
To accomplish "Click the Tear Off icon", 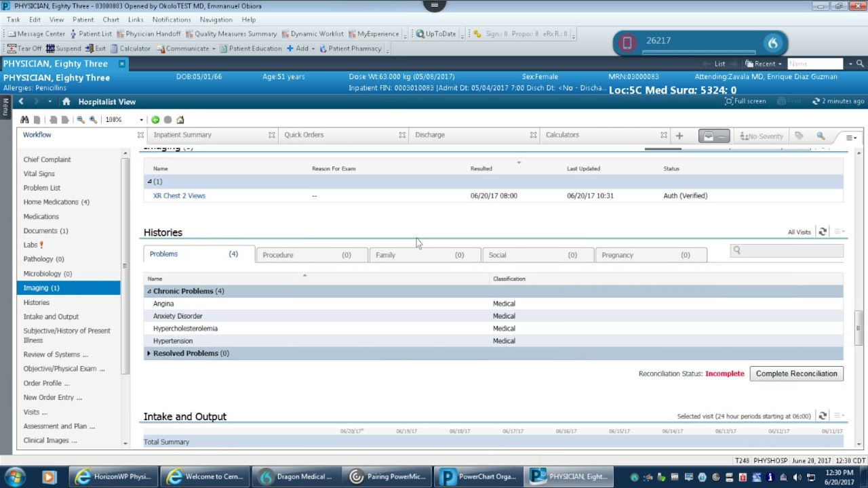I will [24, 48].
